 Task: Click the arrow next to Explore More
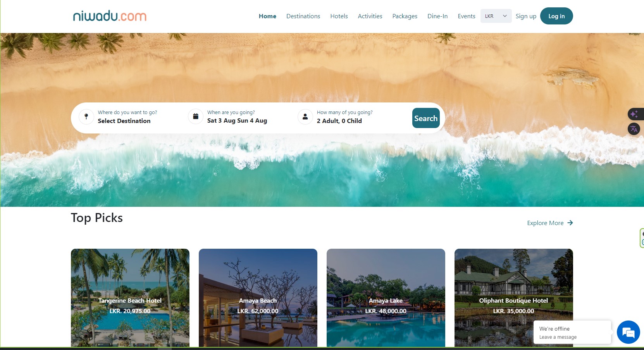[570, 223]
